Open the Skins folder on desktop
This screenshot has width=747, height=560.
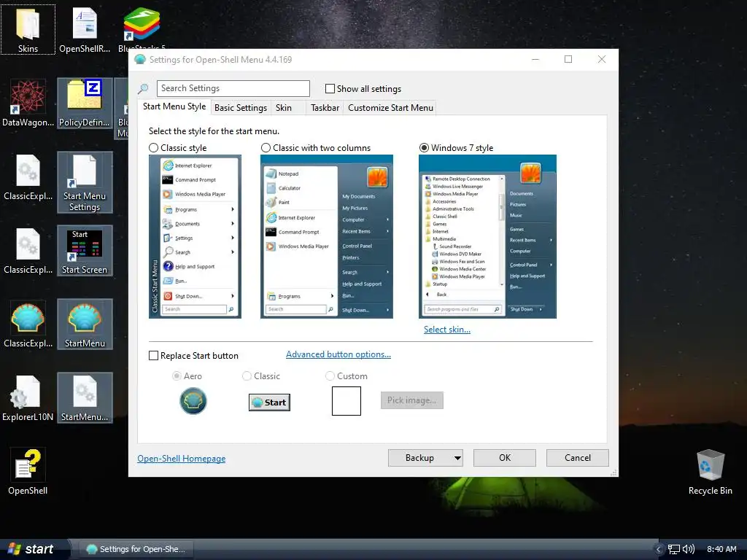[28, 29]
